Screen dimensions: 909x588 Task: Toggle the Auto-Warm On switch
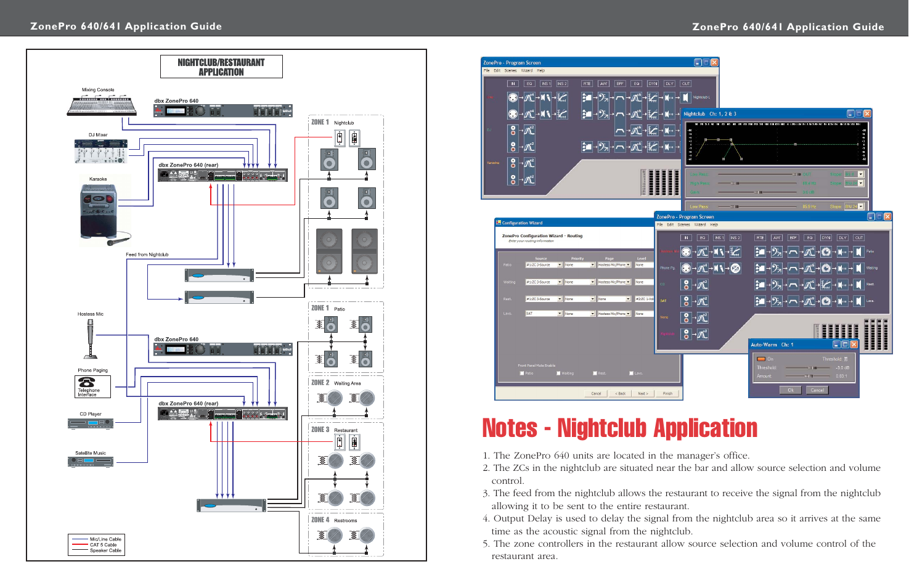(761, 359)
